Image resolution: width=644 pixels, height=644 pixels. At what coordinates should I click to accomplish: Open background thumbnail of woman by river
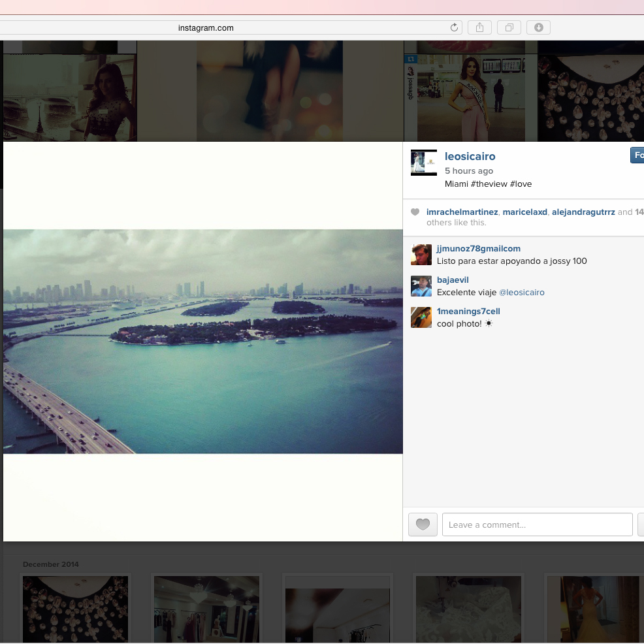(70, 98)
